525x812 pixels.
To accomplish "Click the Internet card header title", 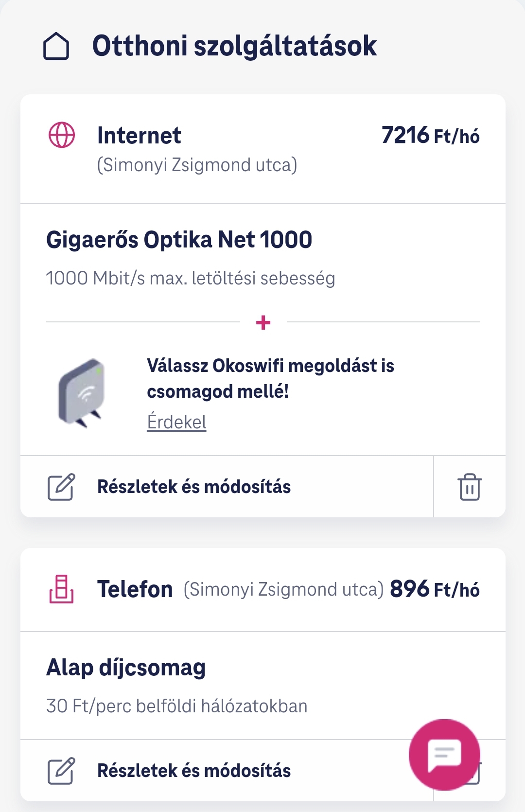I will [139, 135].
